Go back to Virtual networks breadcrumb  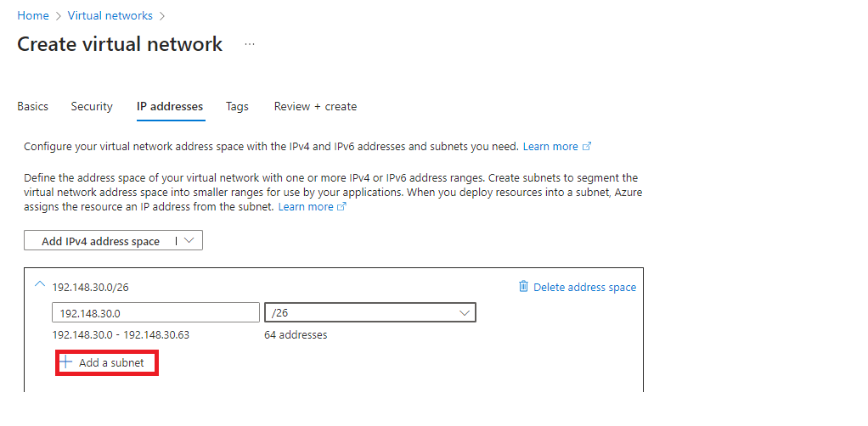click(110, 15)
